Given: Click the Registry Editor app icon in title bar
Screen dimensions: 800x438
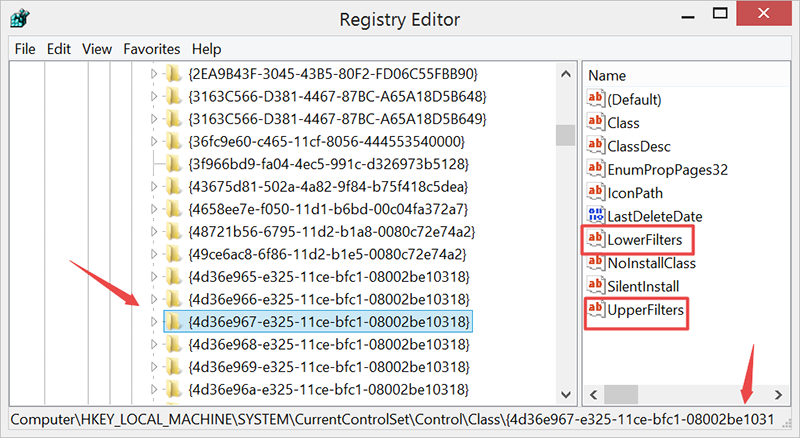Looking at the screenshot, I should [19, 19].
